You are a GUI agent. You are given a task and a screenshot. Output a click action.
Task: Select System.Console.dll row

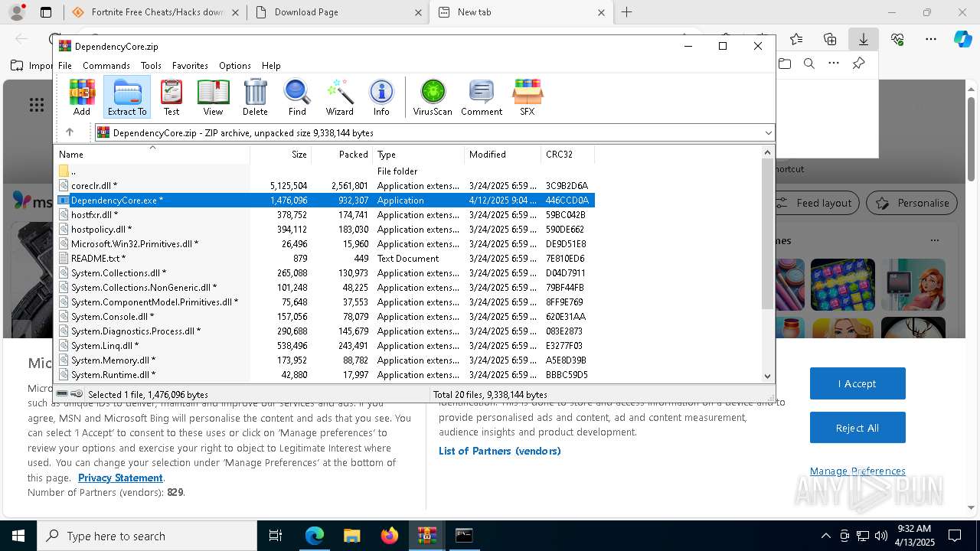point(325,317)
